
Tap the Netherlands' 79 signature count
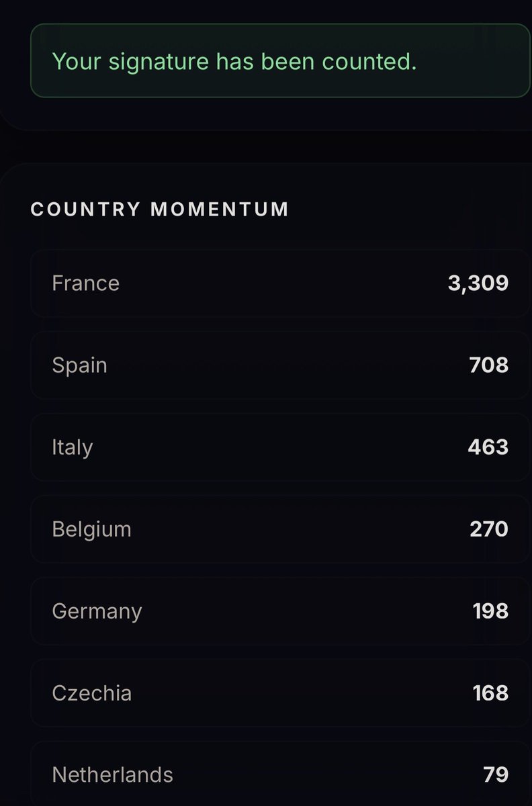496,775
